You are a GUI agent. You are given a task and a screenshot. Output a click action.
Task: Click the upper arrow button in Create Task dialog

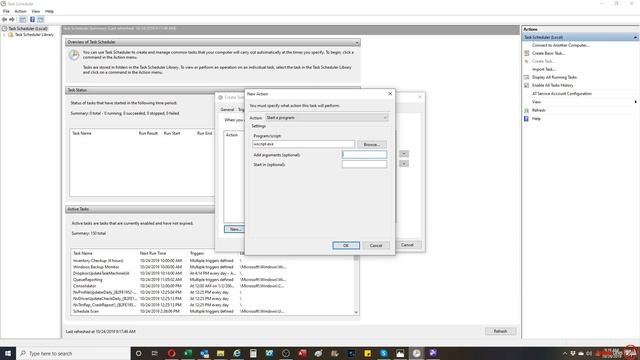pyautogui.click(x=404, y=153)
